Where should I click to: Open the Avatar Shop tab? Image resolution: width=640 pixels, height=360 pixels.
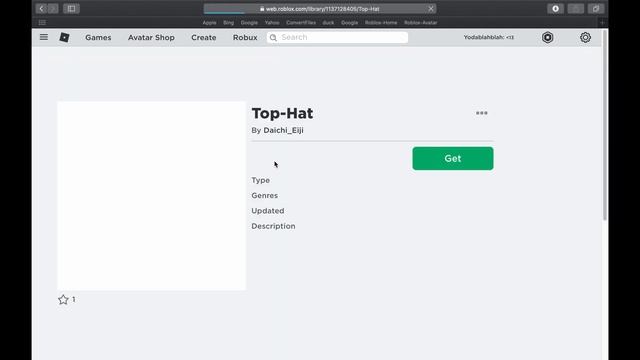coord(151,37)
